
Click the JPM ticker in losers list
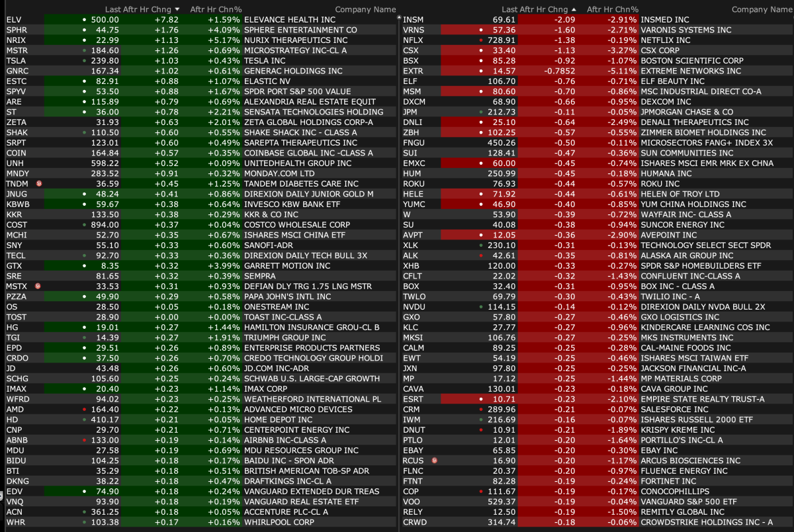coord(411,112)
